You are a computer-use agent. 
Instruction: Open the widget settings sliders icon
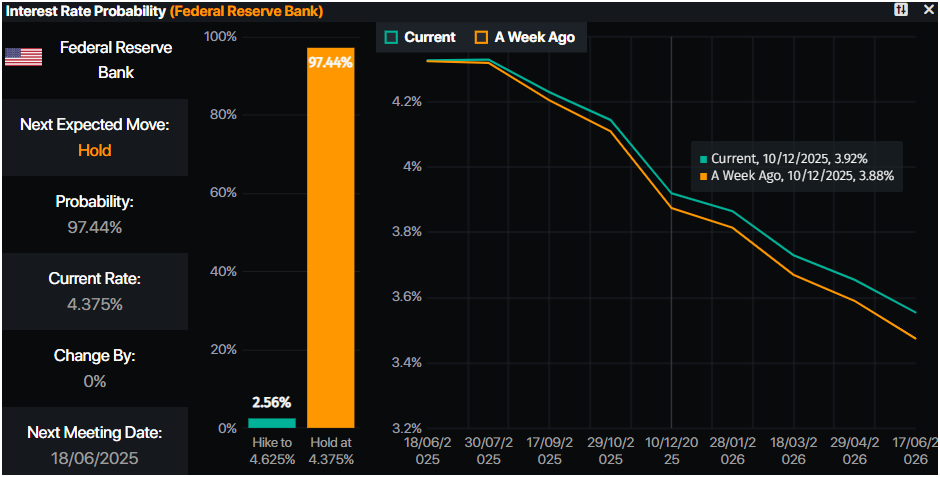pos(901,10)
